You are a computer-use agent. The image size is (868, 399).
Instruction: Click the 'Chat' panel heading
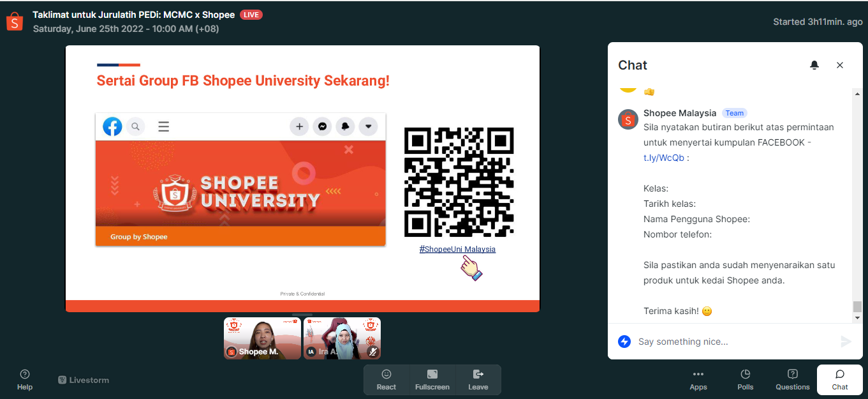(x=633, y=65)
